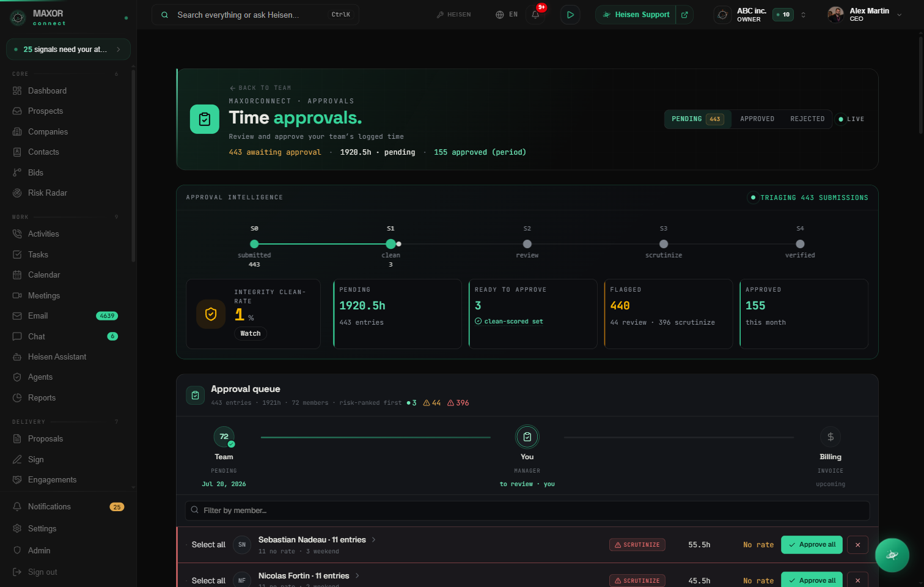
Task: Expand the 25 signals alert
Action: click(x=68, y=50)
